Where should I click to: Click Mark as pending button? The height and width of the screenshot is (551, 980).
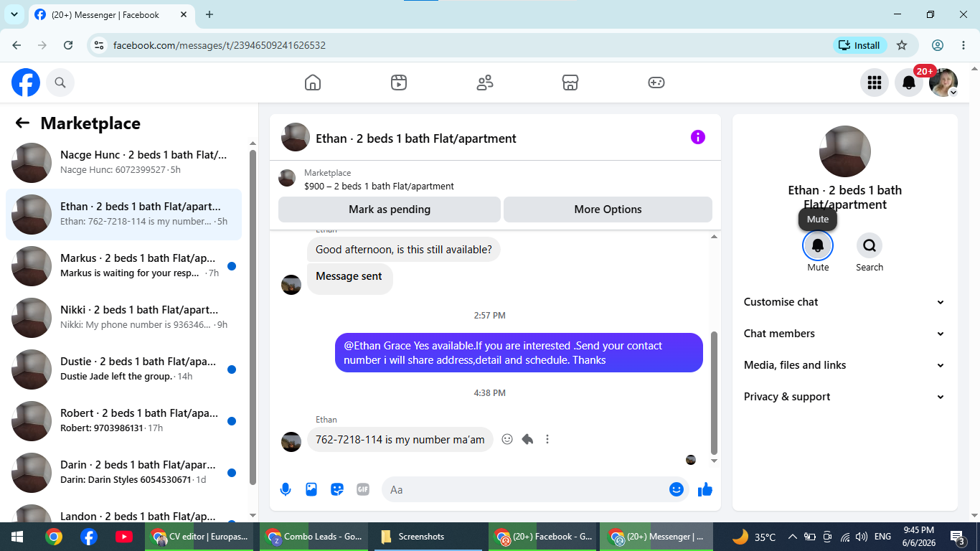[390, 209]
